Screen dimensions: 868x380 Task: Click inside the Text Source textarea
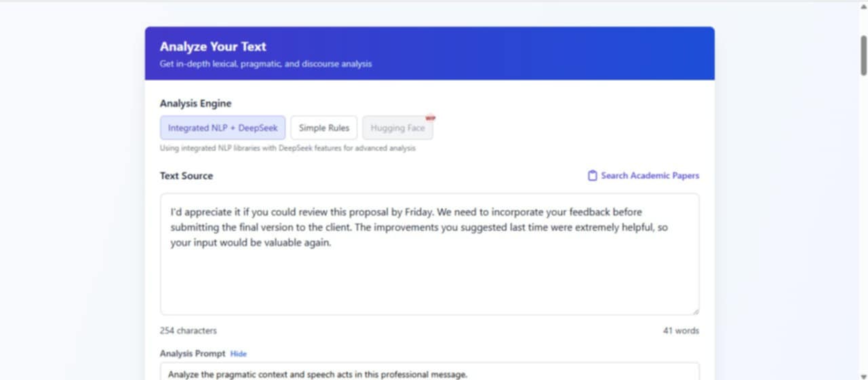(429, 254)
